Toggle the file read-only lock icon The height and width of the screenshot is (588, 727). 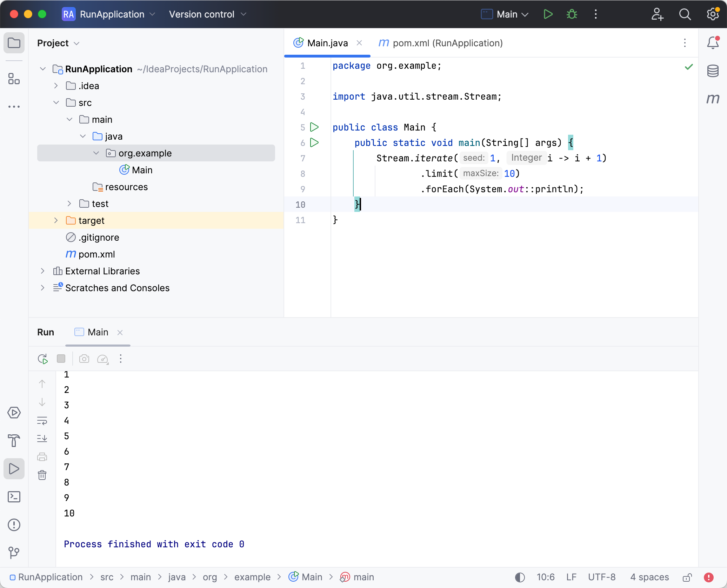[687, 577]
